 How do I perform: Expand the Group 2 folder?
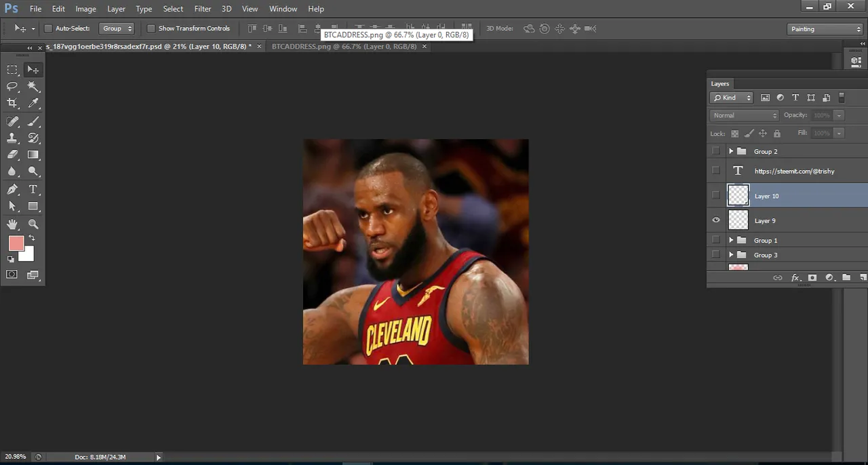coord(731,151)
